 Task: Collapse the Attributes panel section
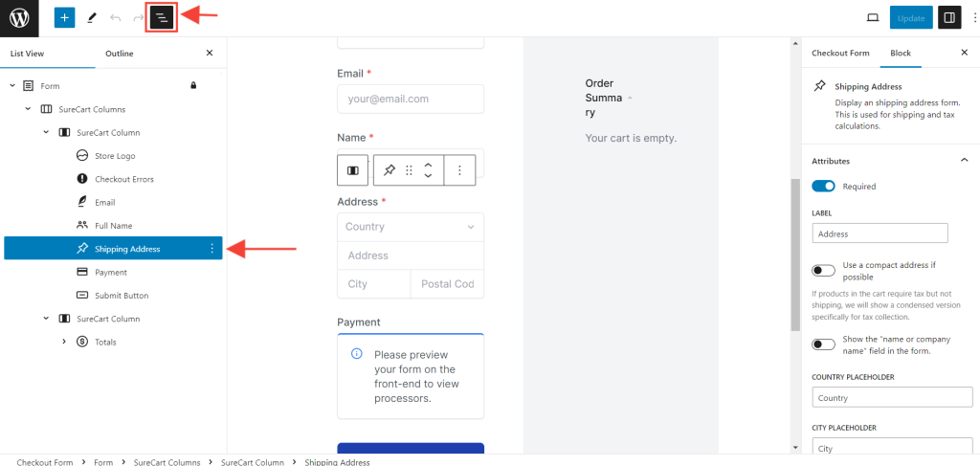click(964, 161)
